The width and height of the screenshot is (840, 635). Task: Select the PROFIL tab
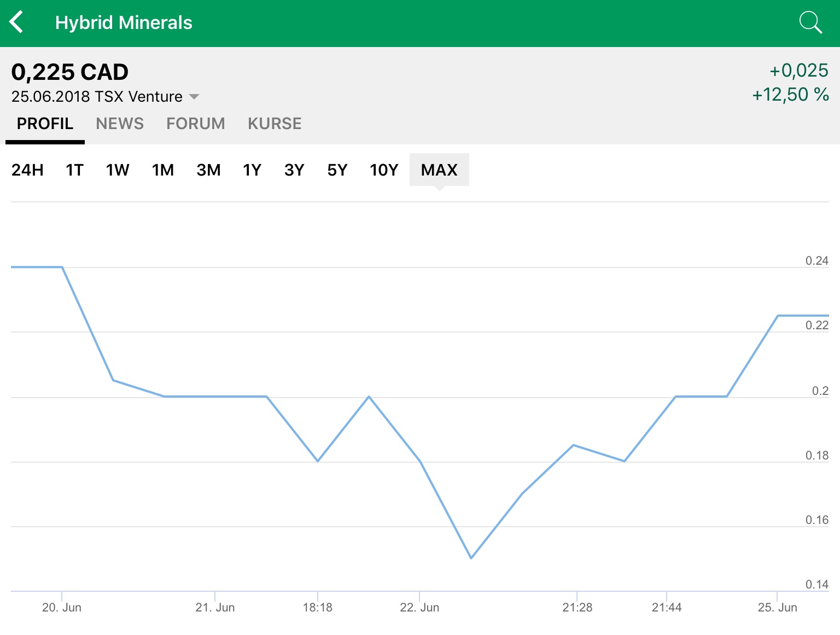click(45, 124)
